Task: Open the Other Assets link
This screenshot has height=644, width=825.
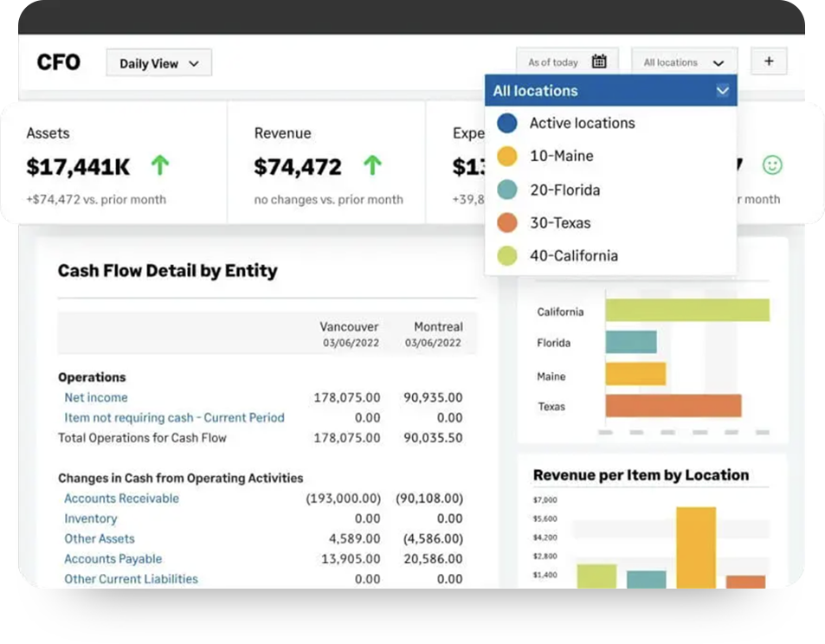Action: point(100,538)
